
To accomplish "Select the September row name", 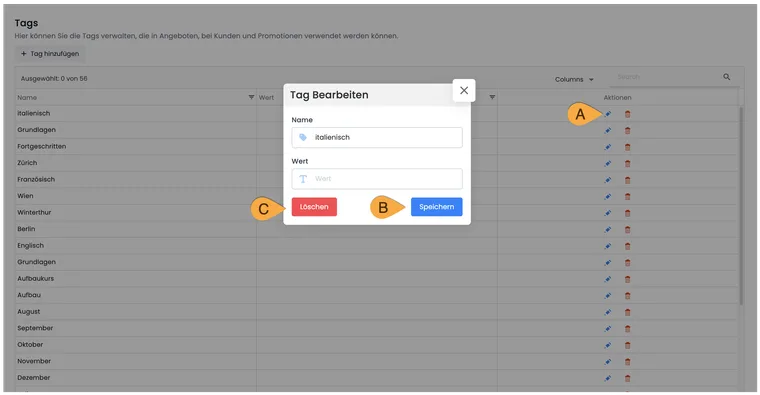I will (x=35, y=328).
